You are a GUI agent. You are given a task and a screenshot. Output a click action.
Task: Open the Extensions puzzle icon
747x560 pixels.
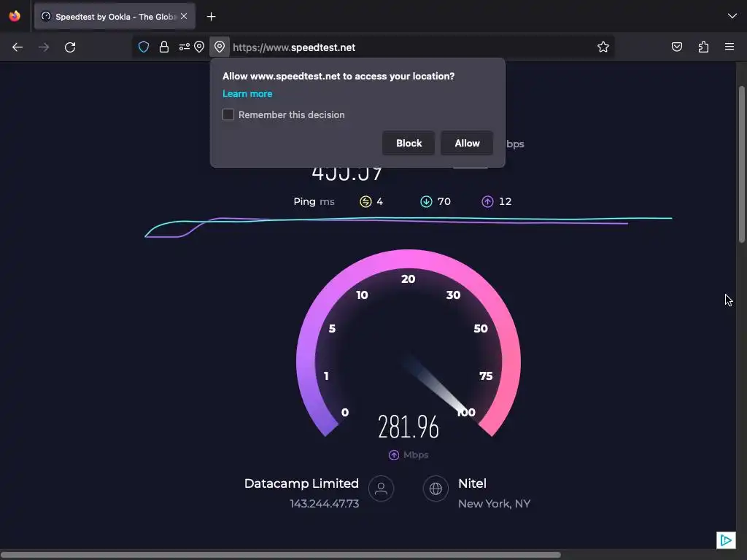tap(703, 47)
